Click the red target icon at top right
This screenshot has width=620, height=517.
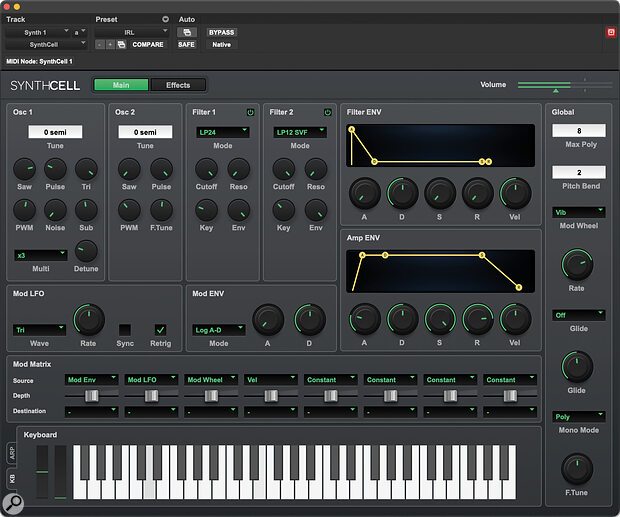pos(611,32)
